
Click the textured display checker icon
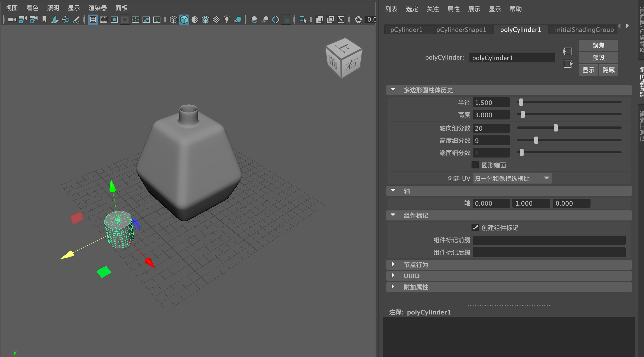[216, 20]
